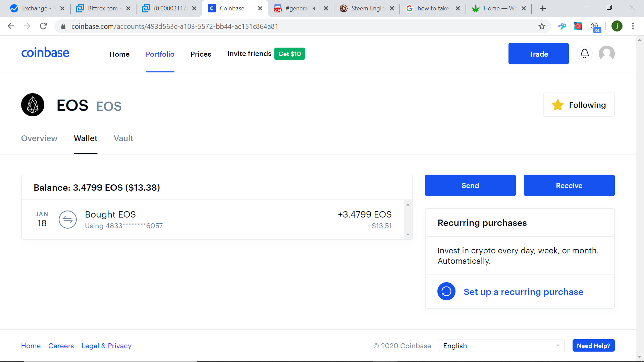This screenshot has width=644, height=362.
Task: Open Legal & Privacy footer link
Action: pos(106,346)
